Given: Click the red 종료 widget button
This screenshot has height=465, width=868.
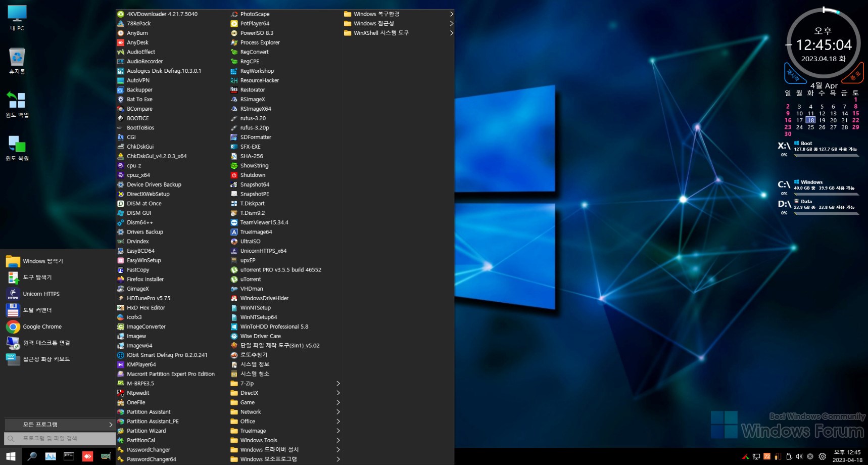Looking at the screenshot, I should pos(854,74).
